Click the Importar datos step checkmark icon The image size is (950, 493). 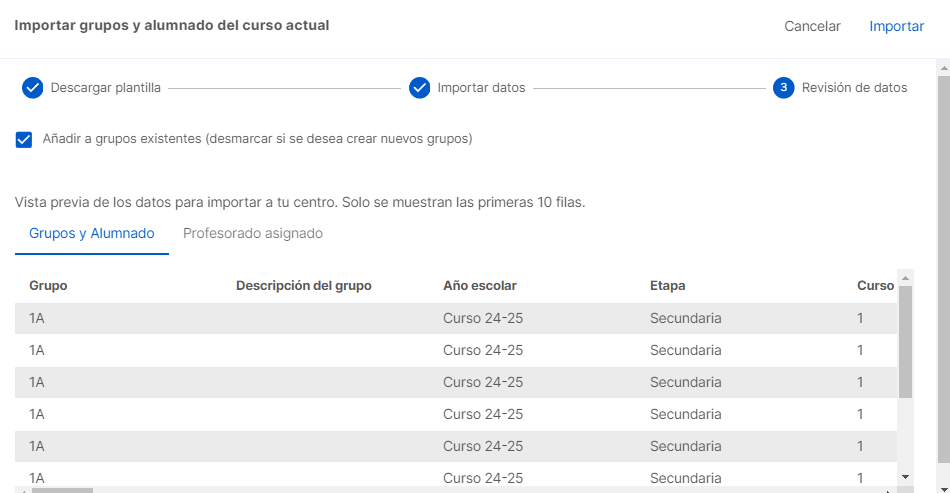(419, 88)
